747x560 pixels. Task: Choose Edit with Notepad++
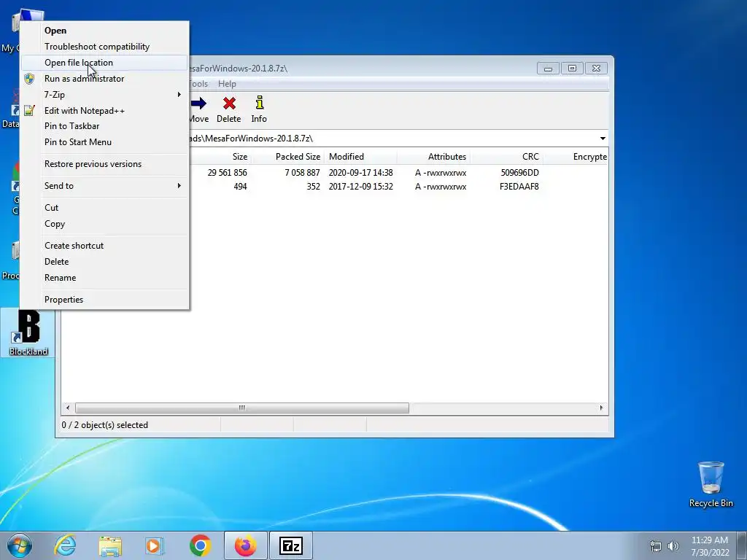(x=85, y=111)
